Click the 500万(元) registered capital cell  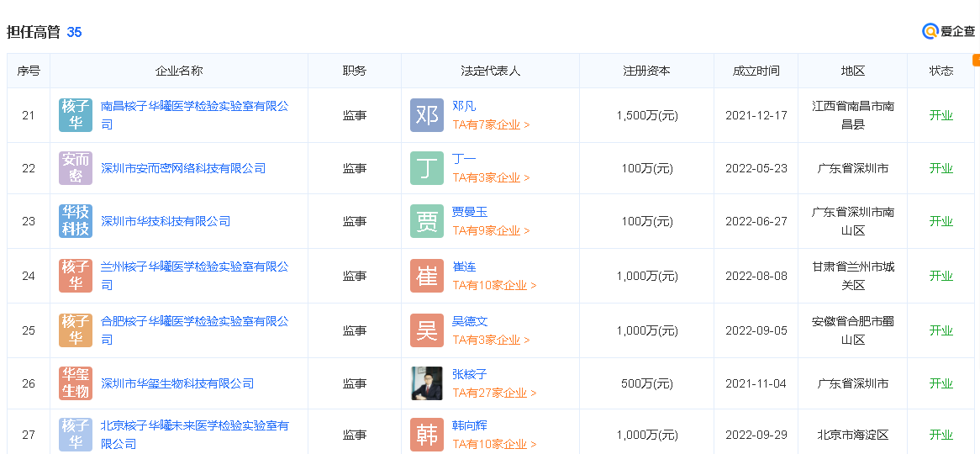pos(647,383)
